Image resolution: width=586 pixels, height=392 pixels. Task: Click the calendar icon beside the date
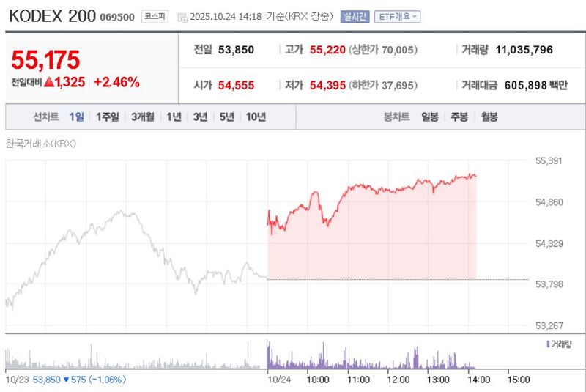click(182, 17)
